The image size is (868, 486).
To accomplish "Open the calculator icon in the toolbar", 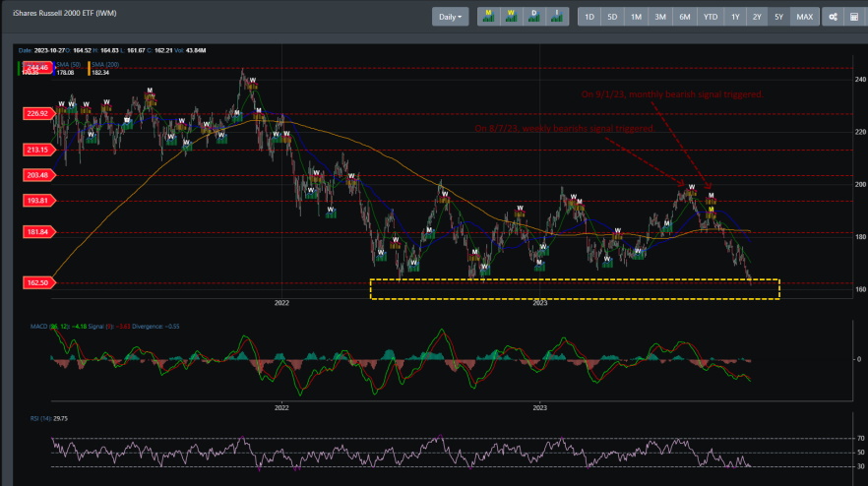I will click(854, 17).
